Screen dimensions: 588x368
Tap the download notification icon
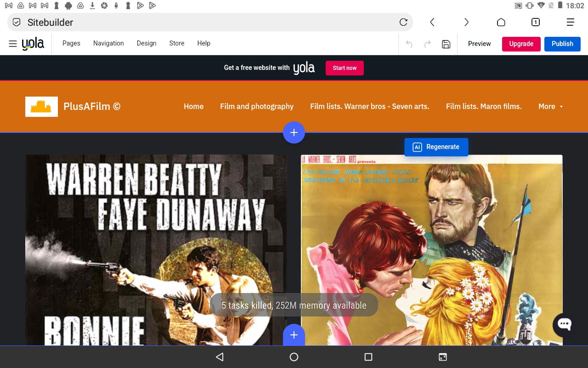coord(92,6)
